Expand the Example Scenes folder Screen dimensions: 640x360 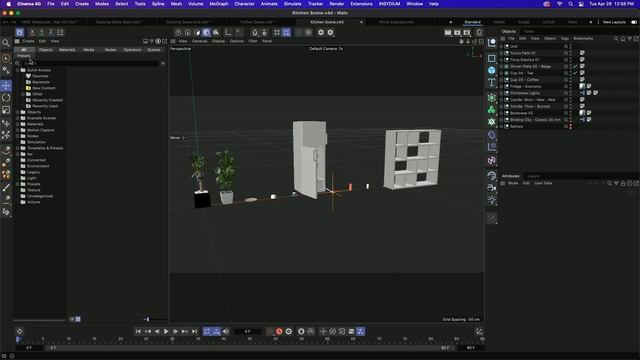pos(18,118)
